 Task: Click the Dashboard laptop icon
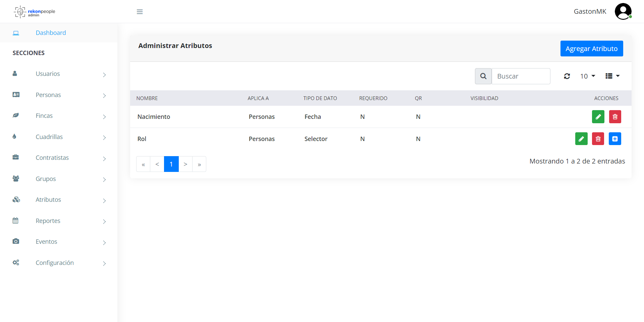(16, 33)
